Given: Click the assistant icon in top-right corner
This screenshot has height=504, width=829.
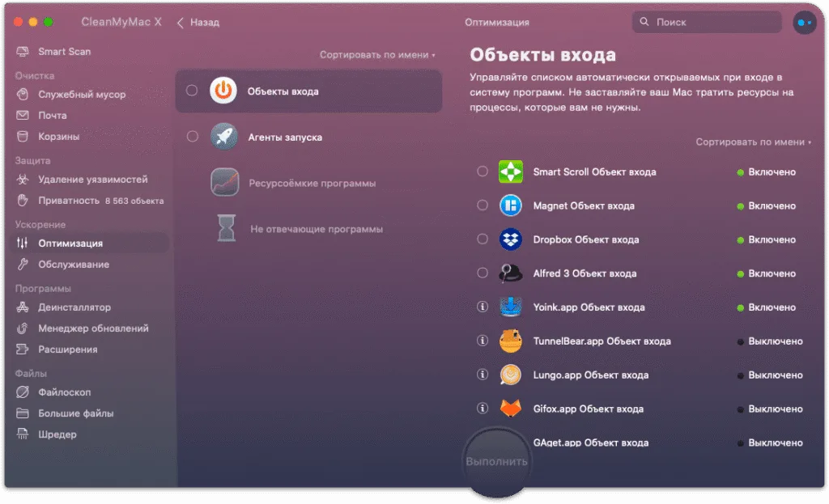Looking at the screenshot, I should coord(804,23).
